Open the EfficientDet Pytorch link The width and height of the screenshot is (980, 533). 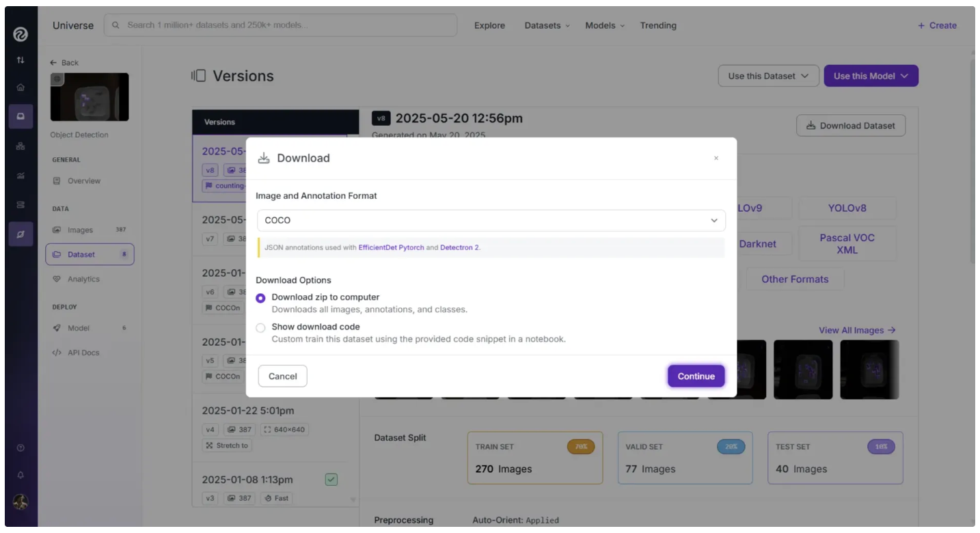[x=392, y=247]
